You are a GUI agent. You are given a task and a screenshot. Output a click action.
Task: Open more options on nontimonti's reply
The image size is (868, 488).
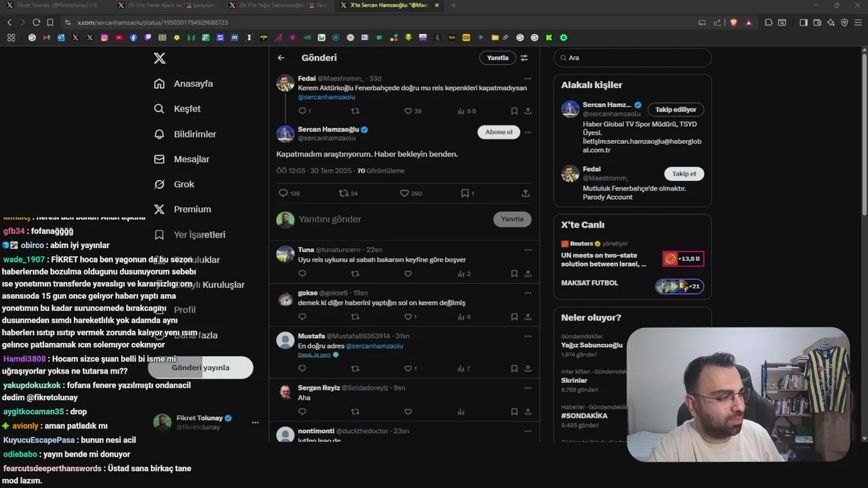point(528,431)
